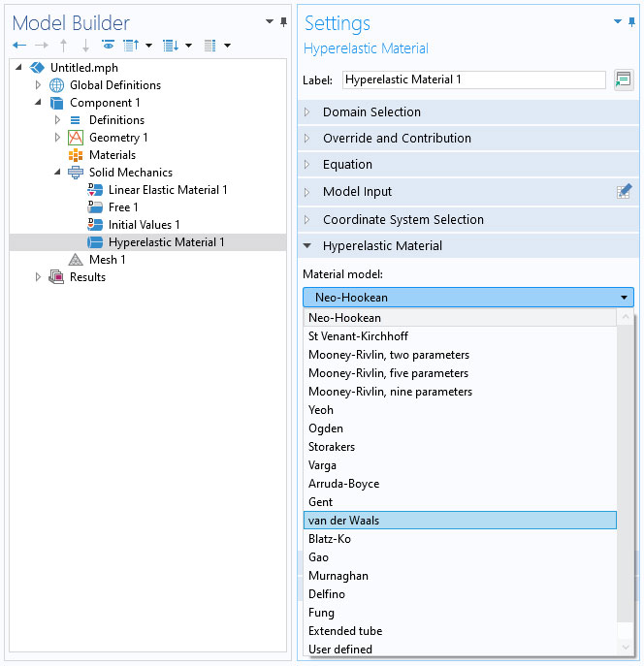Viewport: 644px width, 666px height.
Task: Click the dropdown list scrollbar down arrow
Action: (626, 648)
